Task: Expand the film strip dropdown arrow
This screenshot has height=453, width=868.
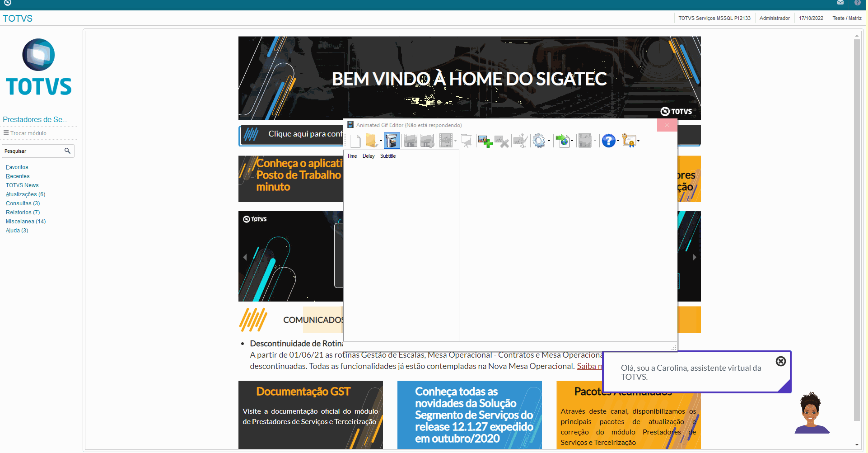Action: [455, 141]
